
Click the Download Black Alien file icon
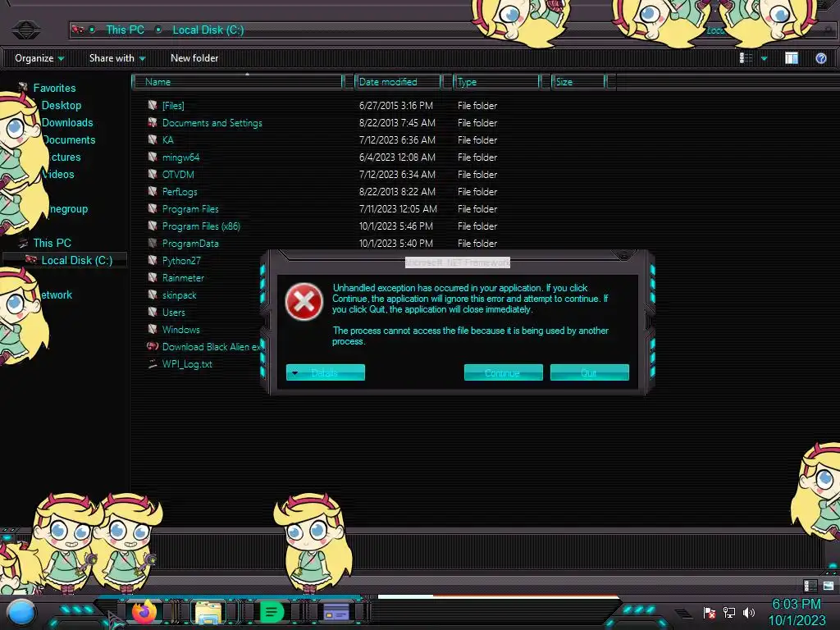click(x=153, y=346)
